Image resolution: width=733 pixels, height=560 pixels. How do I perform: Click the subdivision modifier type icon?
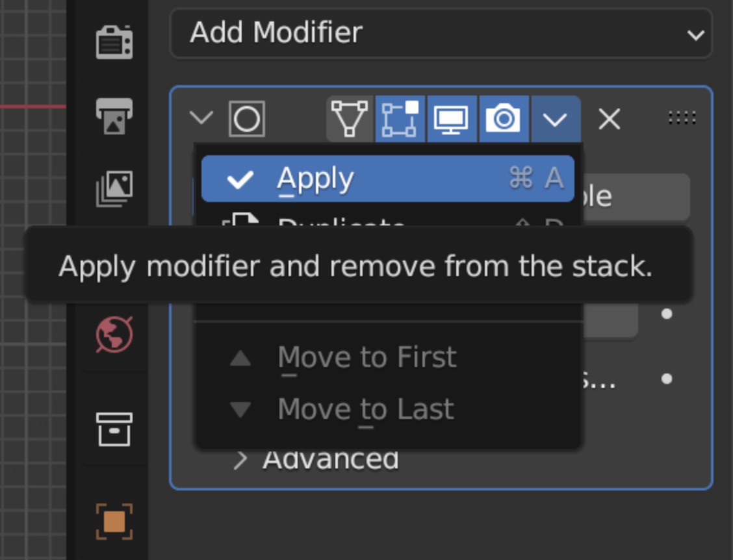247,119
